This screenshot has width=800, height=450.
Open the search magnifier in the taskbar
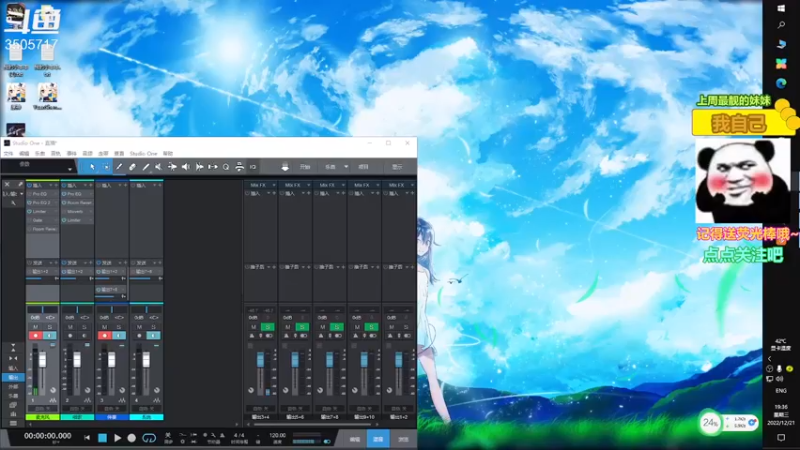point(781,25)
